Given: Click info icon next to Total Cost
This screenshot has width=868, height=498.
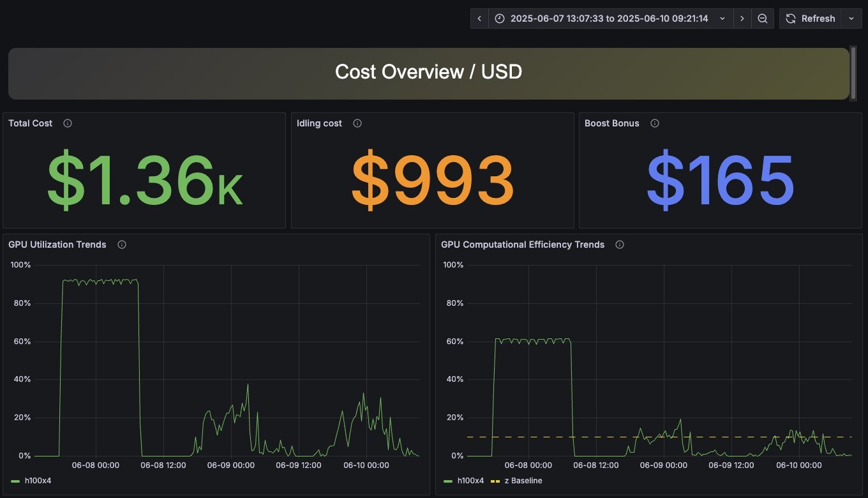Looking at the screenshot, I should [x=68, y=123].
